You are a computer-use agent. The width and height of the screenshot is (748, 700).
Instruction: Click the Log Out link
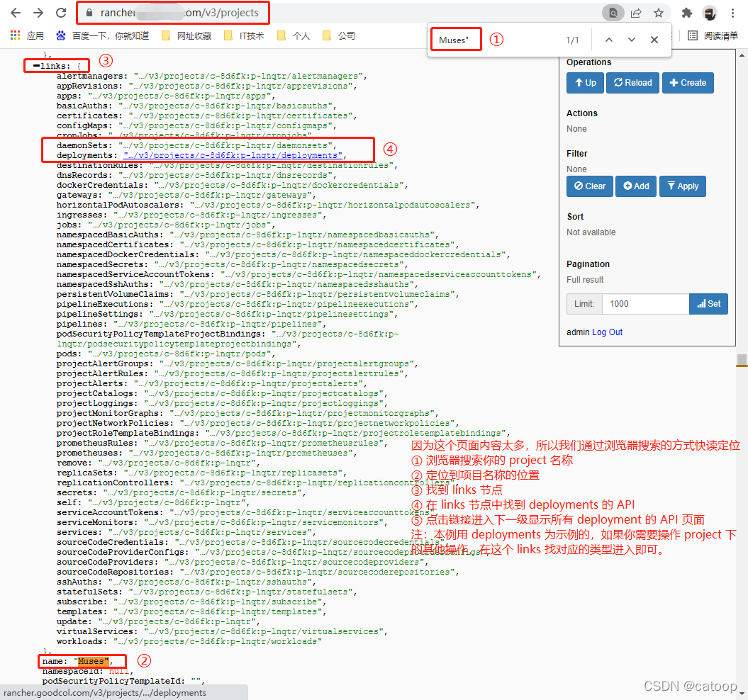pos(608,332)
